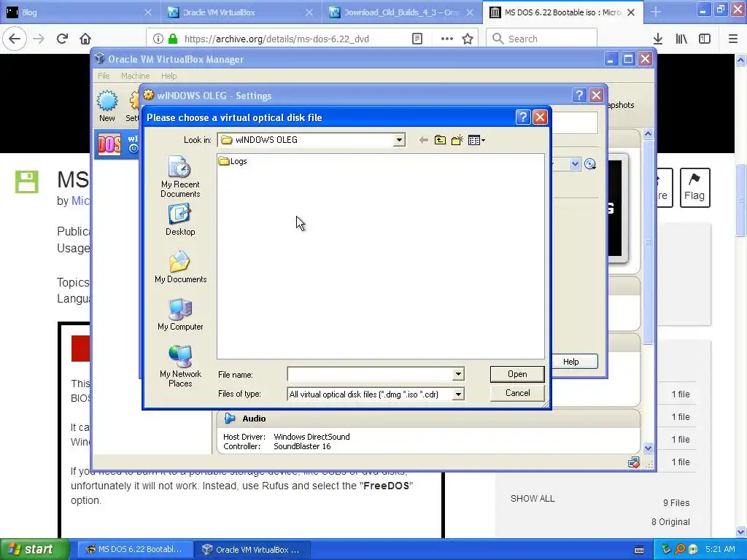Click the floppy disk software icon
The height and width of the screenshot is (560, 747).
[27, 182]
